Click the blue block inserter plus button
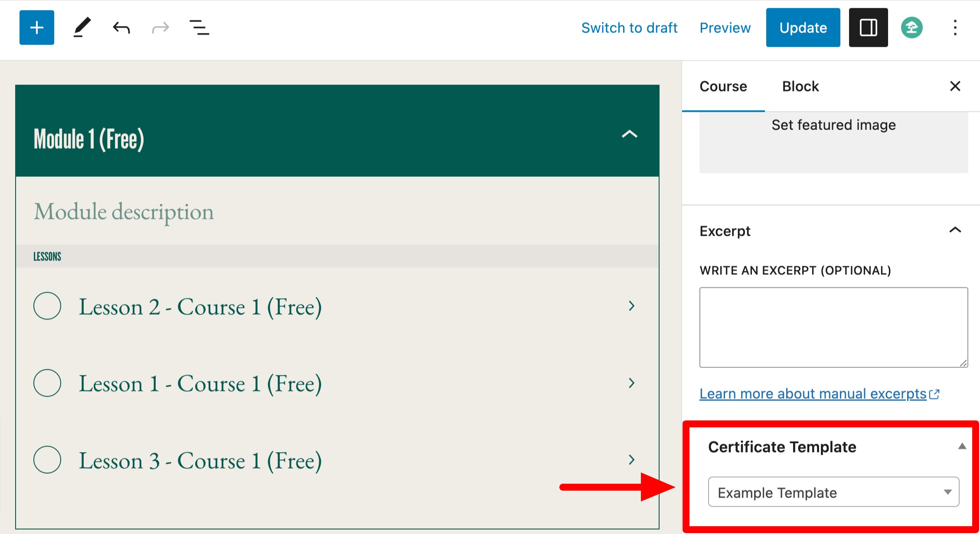 pyautogui.click(x=37, y=28)
